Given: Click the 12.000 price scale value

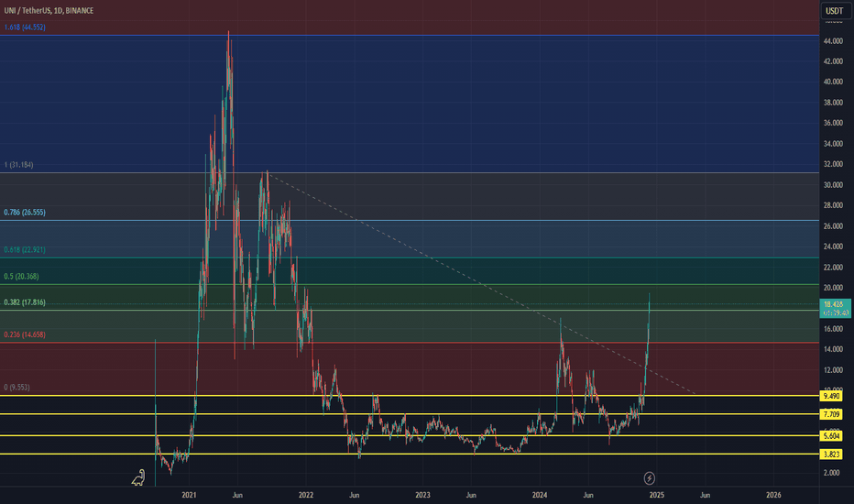Looking at the screenshot, I should (x=833, y=370).
